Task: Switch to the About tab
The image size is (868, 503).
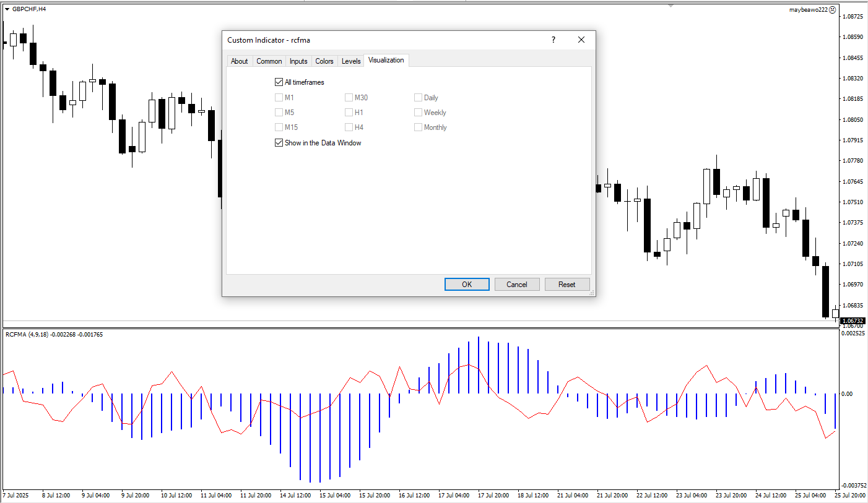Action: tap(239, 61)
